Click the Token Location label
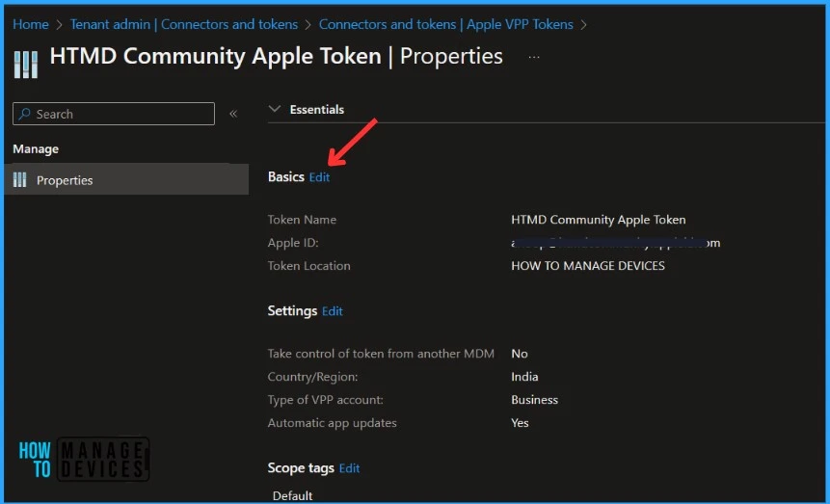This screenshot has width=830, height=504. click(x=308, y=266)
